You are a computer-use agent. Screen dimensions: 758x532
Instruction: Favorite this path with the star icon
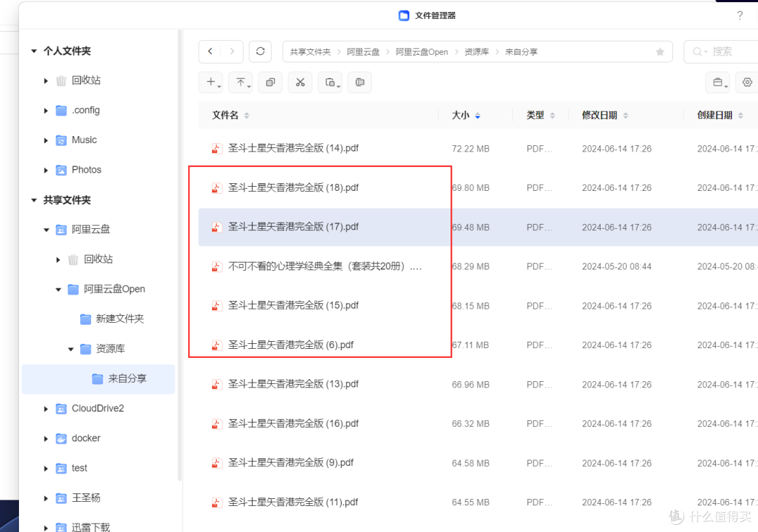pos(660,52)
